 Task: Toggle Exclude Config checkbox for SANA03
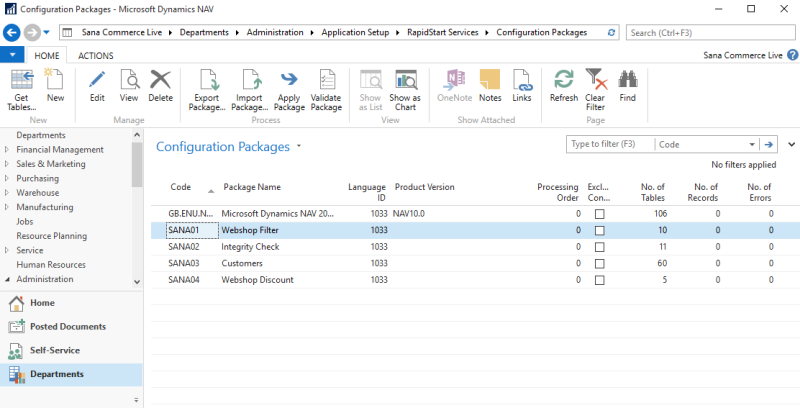click(x=599, y=264)
